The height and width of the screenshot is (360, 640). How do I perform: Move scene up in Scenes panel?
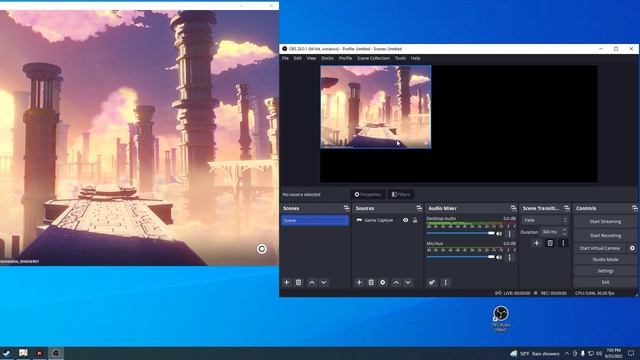[312, 282]
